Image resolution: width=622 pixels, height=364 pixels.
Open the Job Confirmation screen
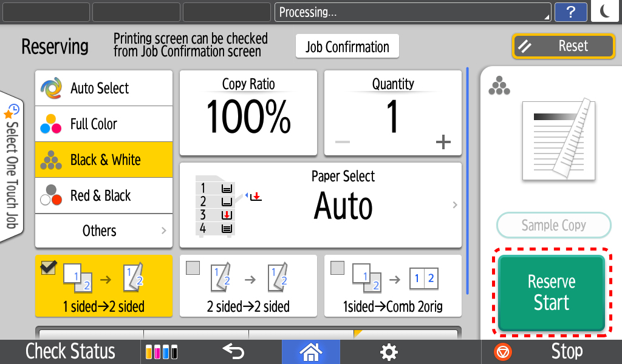tap(347, 46)
